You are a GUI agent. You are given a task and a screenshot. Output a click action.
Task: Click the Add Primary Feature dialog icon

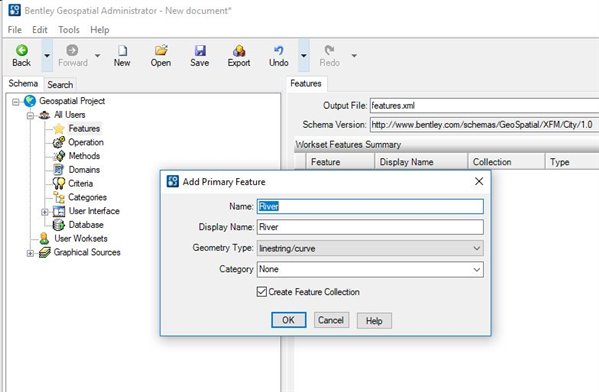tap(173, 181)
